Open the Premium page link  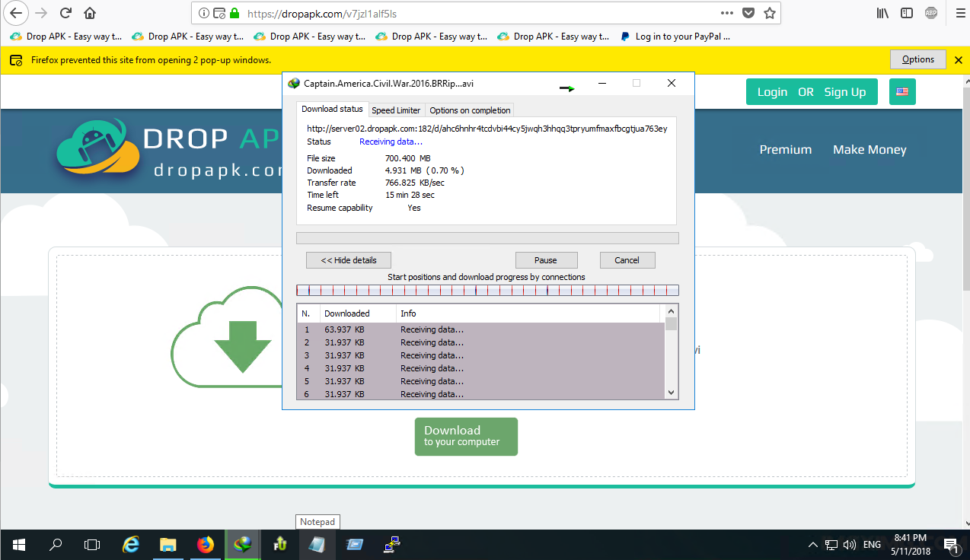pos(786,150)
